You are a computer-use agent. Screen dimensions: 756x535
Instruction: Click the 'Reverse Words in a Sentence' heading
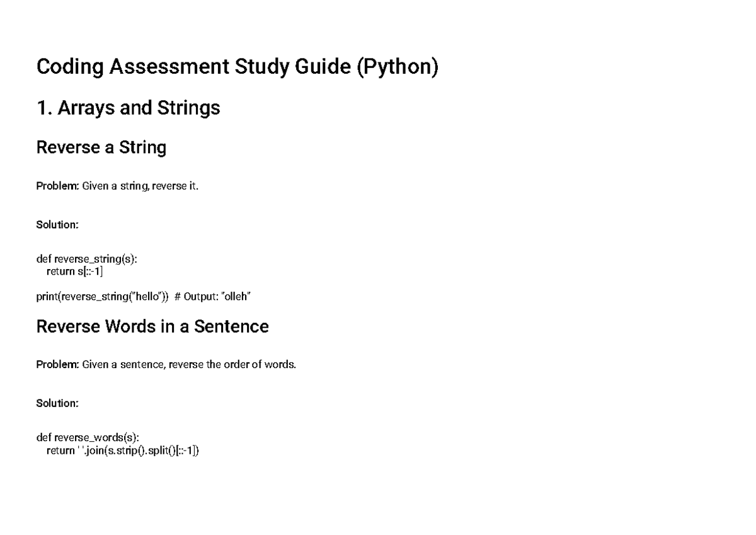pos(152,326)
